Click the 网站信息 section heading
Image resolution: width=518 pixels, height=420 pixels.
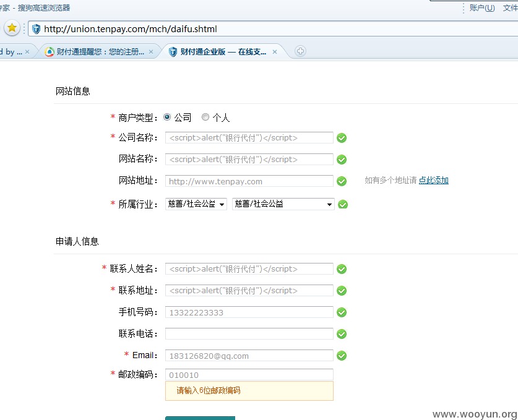[72, 91]
